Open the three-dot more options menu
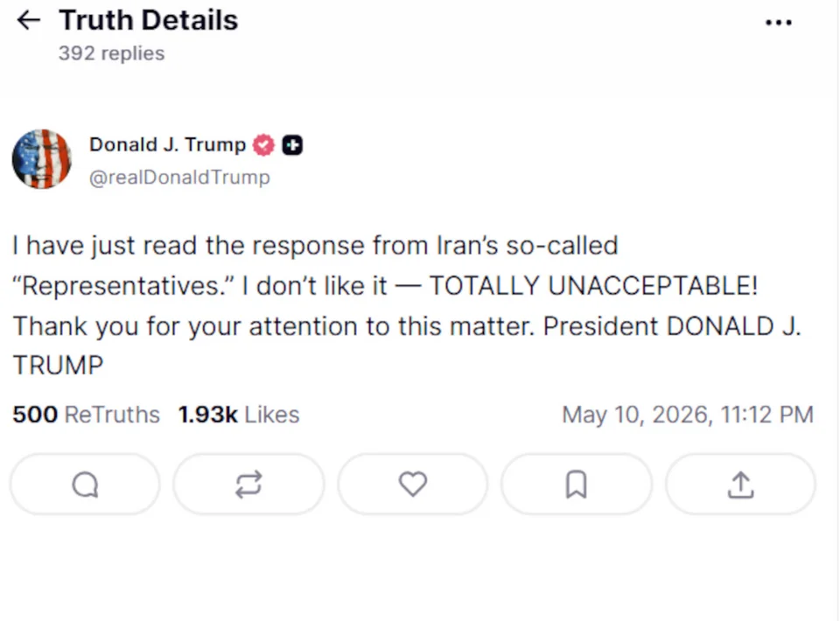The width and height of the screenshot is (840, 621). tap(779, 23)
